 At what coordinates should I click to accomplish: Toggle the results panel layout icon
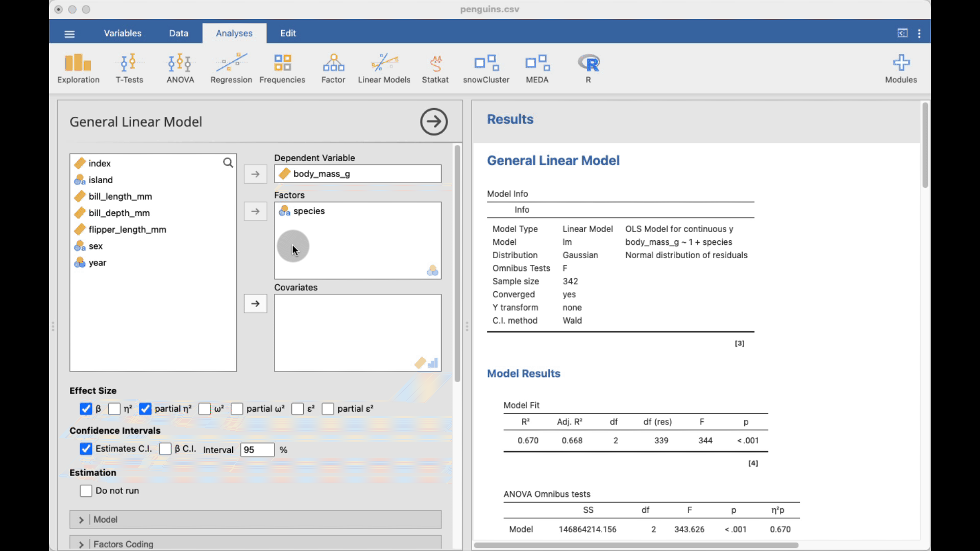[x=902, y=33]
